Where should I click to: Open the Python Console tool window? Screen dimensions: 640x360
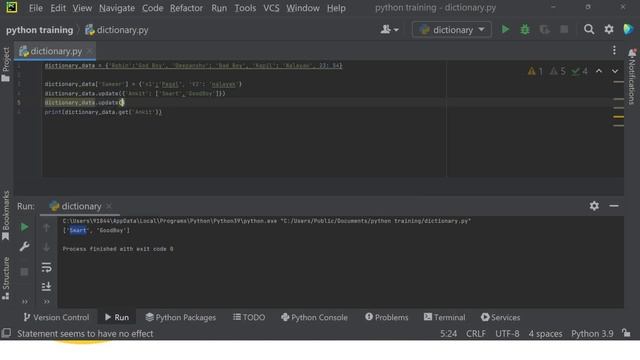(x=314, y=317)
